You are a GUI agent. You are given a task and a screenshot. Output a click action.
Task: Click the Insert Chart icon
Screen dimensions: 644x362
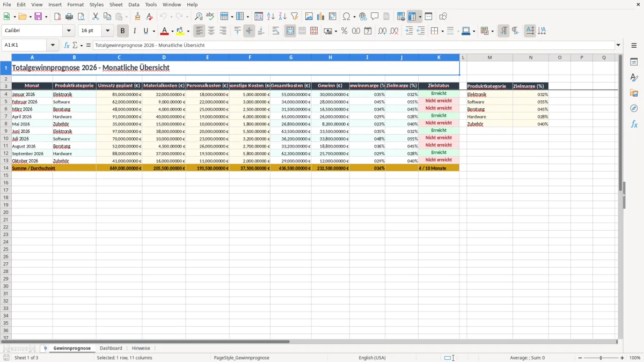321,17
